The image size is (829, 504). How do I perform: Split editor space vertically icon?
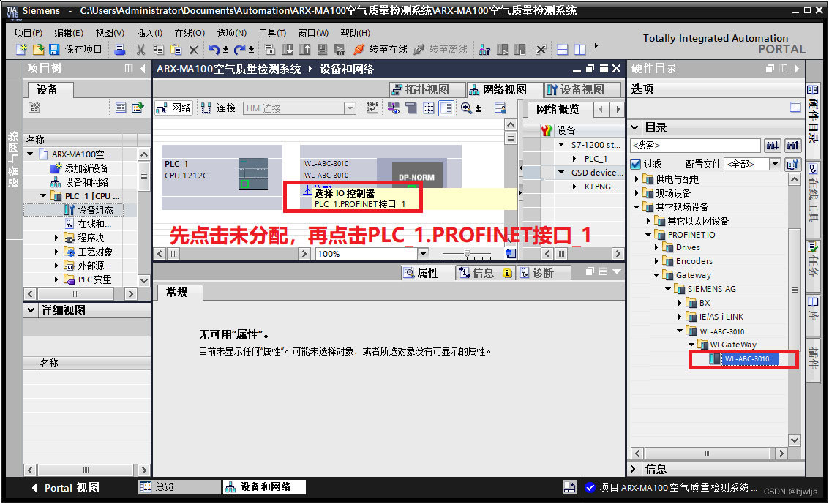580,50
